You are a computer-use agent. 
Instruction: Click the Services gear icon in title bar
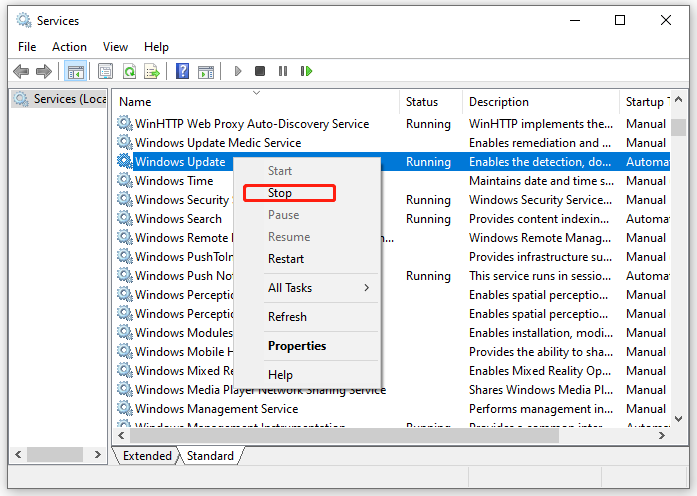click(24, 20)
